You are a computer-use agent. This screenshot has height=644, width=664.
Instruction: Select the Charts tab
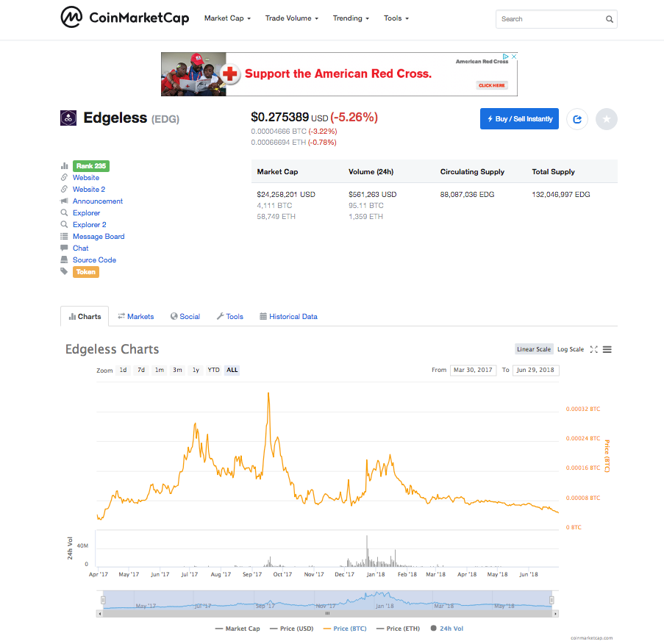click(85, 317)
